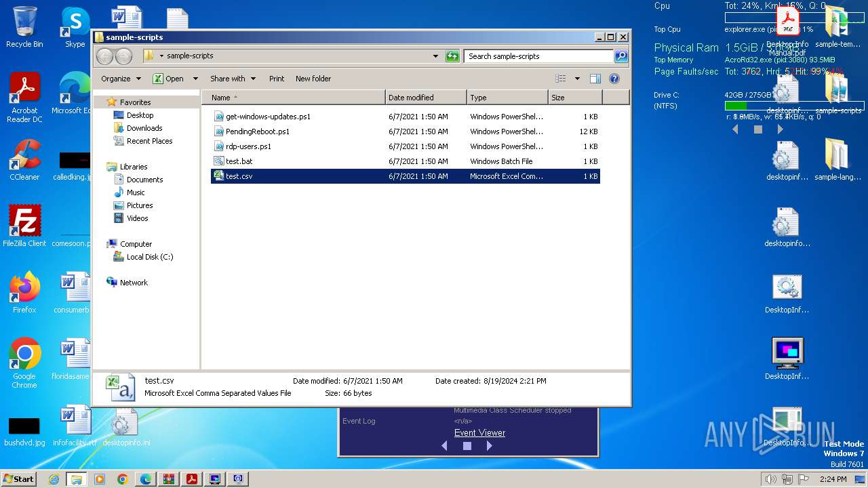The image size is (868, 488).
Task: Open Google Chrome from the taskbar
Action: tap(123, 479)
